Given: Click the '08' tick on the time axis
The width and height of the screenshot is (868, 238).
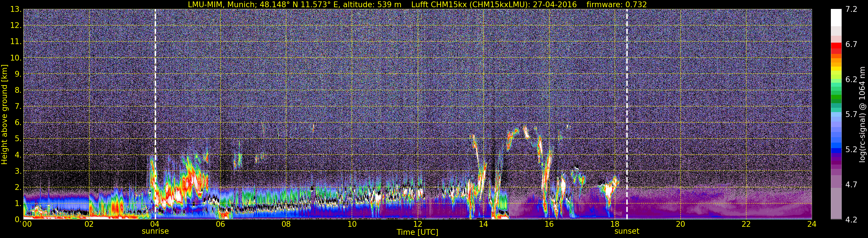Looking at the screenshot, I should click(286, 224).
